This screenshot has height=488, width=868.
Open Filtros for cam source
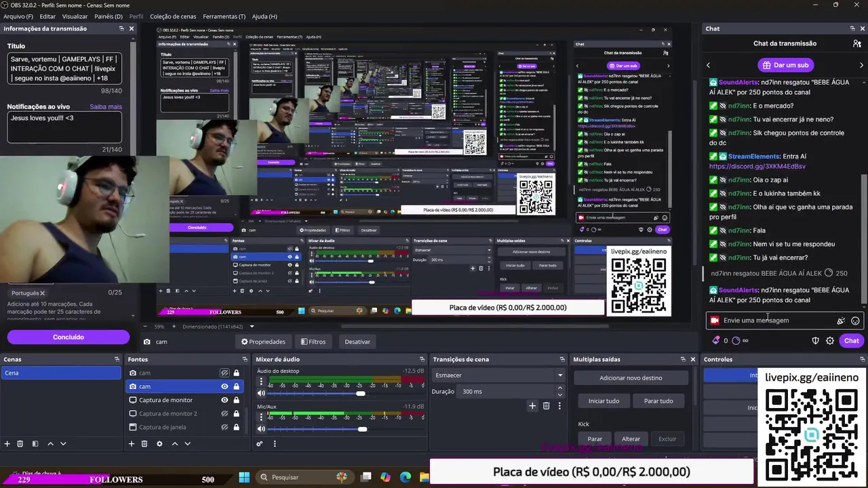(313, 342)
